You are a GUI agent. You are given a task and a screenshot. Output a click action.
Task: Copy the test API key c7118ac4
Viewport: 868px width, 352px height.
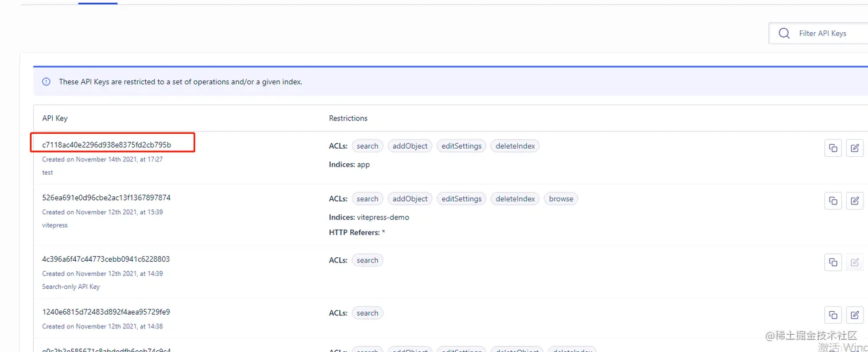[x=833, y=148]
